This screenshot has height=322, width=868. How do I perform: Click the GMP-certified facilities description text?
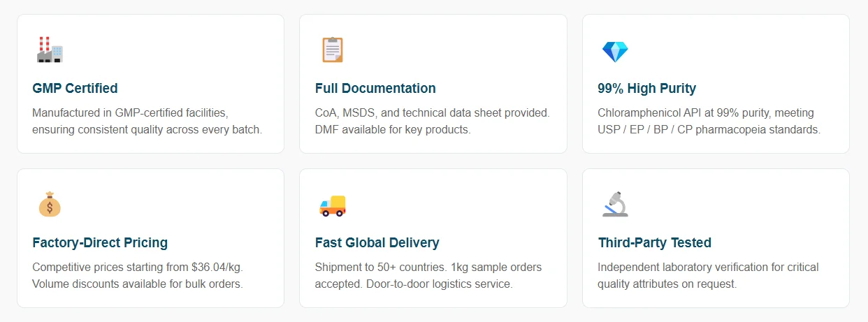point(147,121)
